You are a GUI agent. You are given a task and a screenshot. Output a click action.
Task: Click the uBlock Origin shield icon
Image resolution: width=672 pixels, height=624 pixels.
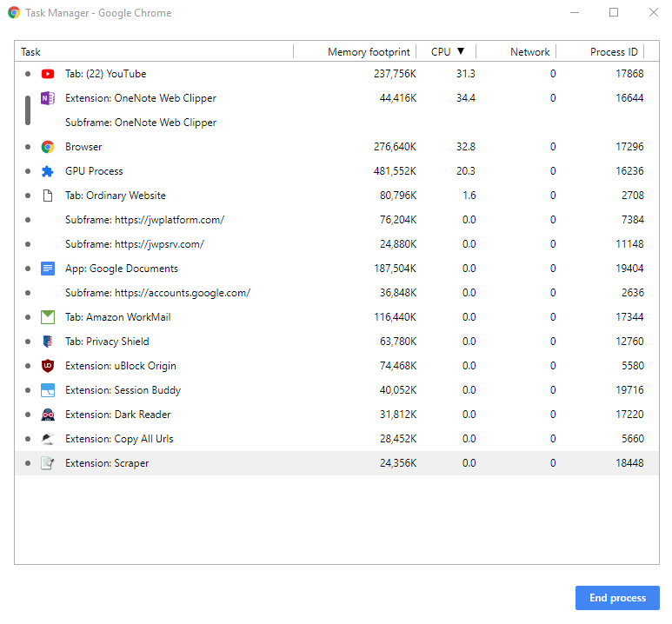point(48,366)
